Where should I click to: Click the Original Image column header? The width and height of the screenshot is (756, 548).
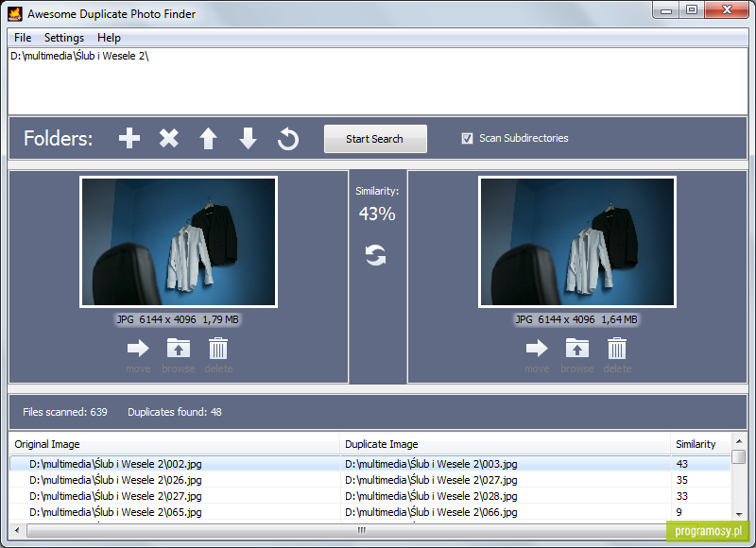pos(175,444)
